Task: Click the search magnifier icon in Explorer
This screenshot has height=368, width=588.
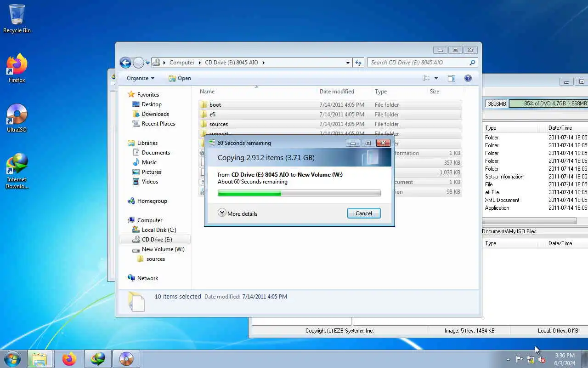Action: [x=472, y=63]
